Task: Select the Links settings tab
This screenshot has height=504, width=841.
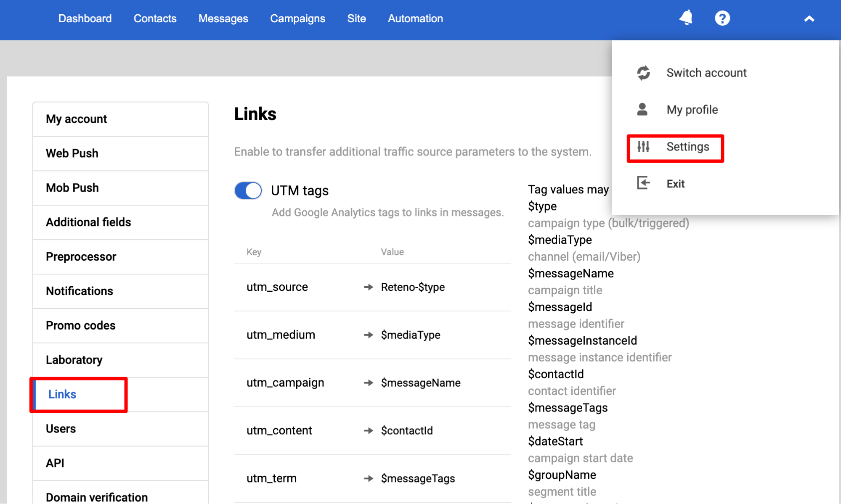Action: tap(62, 394)
